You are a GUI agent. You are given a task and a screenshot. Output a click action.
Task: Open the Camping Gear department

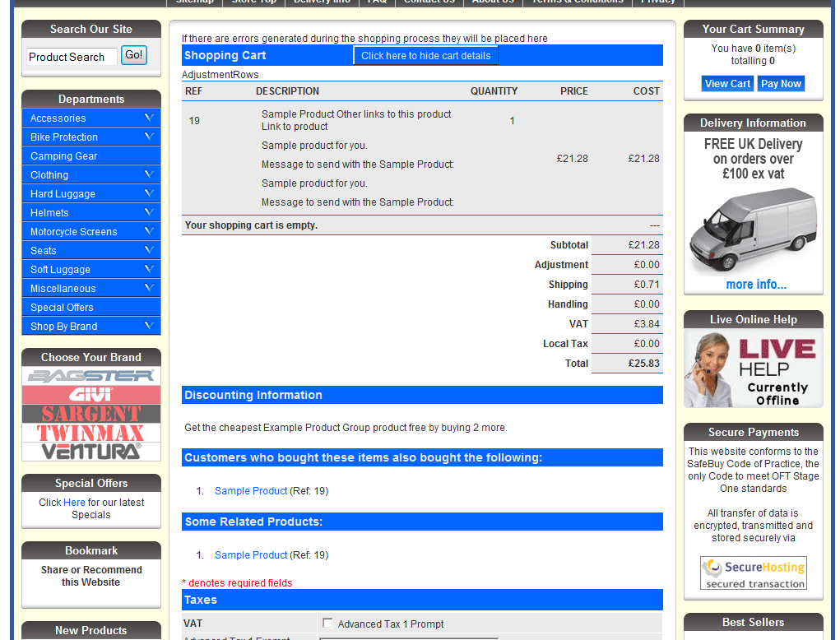[x=64, y=156]
